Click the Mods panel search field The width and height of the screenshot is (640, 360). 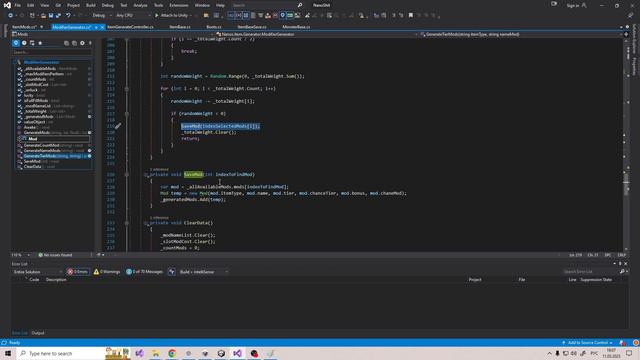(x=52, y=52)
